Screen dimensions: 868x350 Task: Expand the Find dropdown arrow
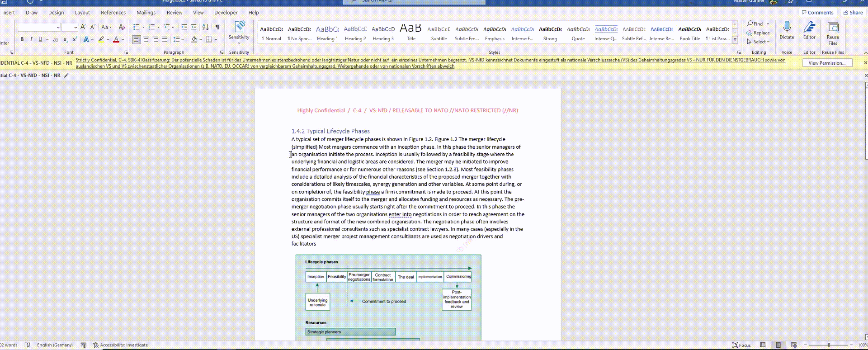pyautogui.click(x=768, y=24)
